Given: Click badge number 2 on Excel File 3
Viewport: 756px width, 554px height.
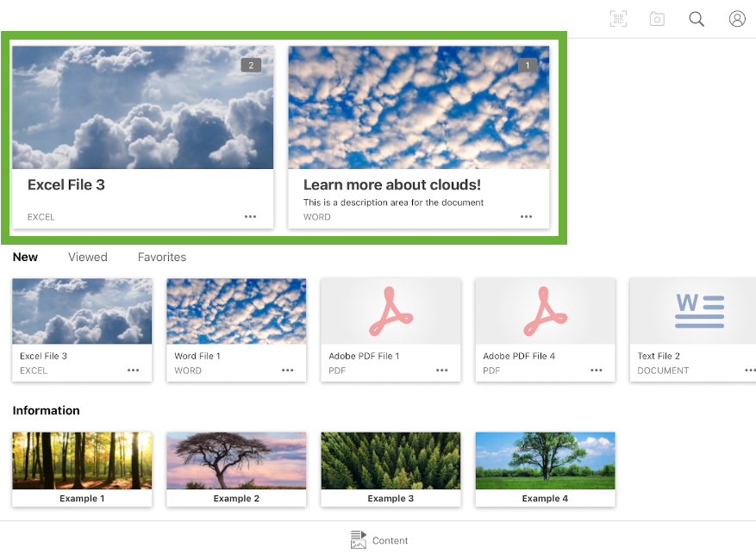Looking at the screenshot, I should 251,65.
